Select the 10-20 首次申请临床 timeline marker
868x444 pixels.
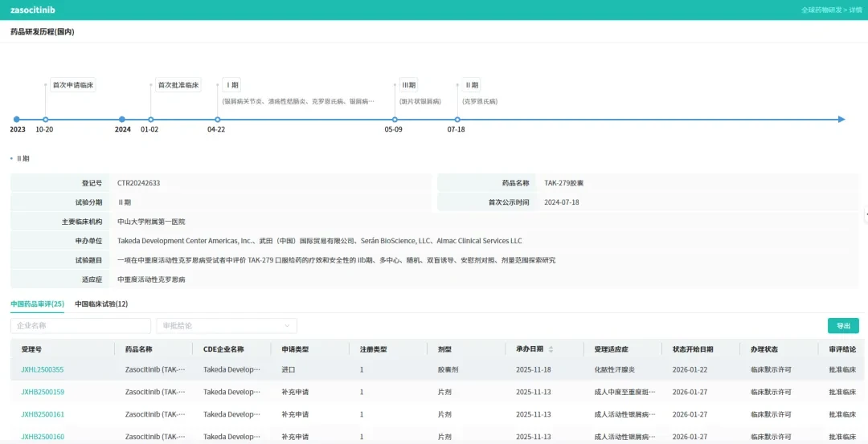[45, 120]
